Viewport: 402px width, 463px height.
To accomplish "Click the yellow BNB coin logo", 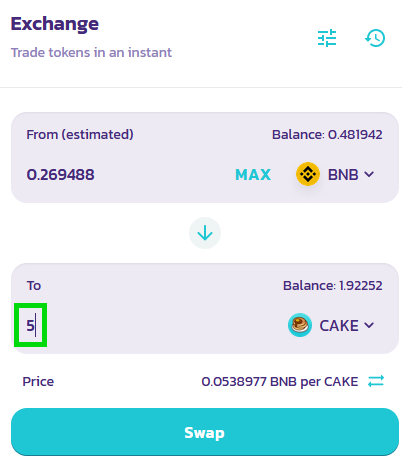I will tap(308, 174).
